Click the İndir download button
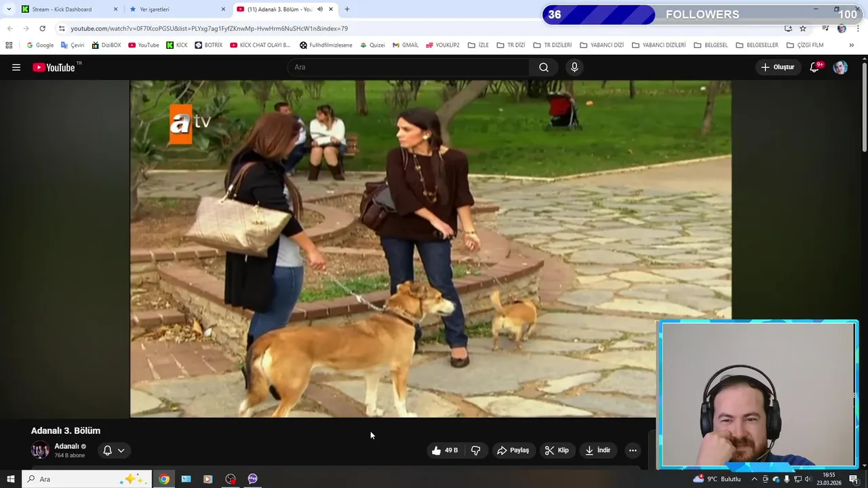 tap(598, 450)
